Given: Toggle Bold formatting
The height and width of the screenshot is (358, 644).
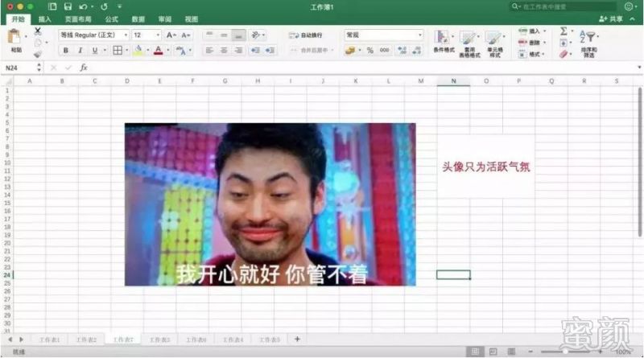Looking at the screenshot, I should (x=65, y=50).
